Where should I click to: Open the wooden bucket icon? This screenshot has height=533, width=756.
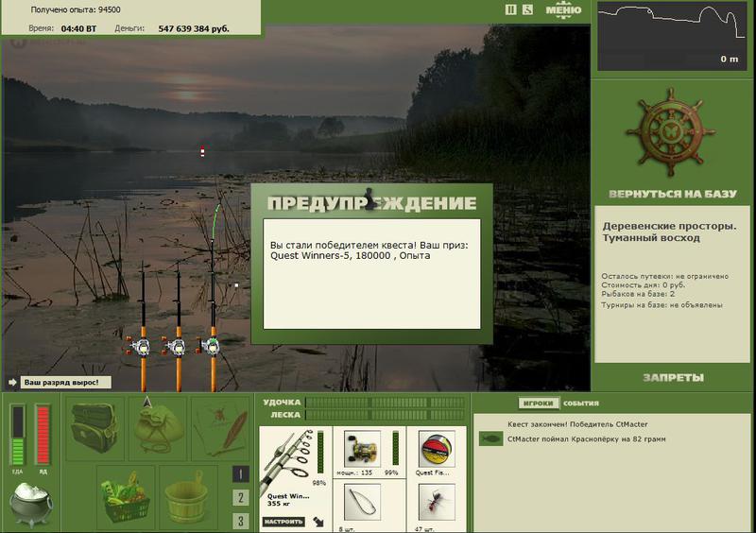point(188,497)
